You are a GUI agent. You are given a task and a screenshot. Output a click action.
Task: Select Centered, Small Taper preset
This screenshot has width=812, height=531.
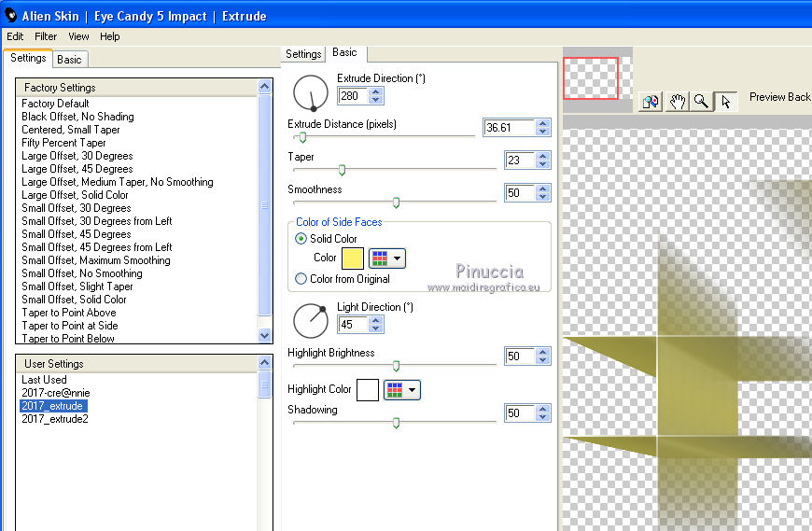(70, 130)
